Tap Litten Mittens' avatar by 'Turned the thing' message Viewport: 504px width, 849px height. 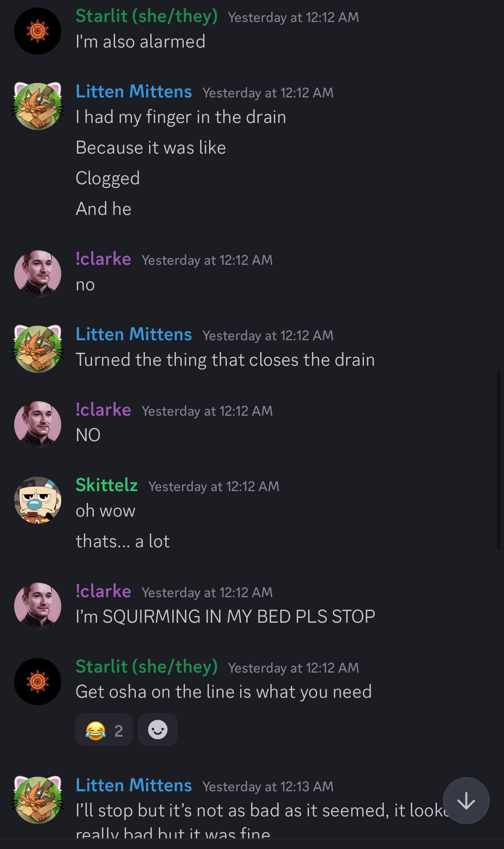[38, 349]
